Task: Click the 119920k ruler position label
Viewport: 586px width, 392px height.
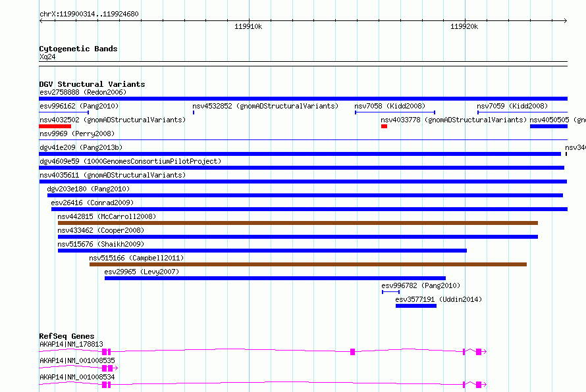Action: click(x=464, y=26)
